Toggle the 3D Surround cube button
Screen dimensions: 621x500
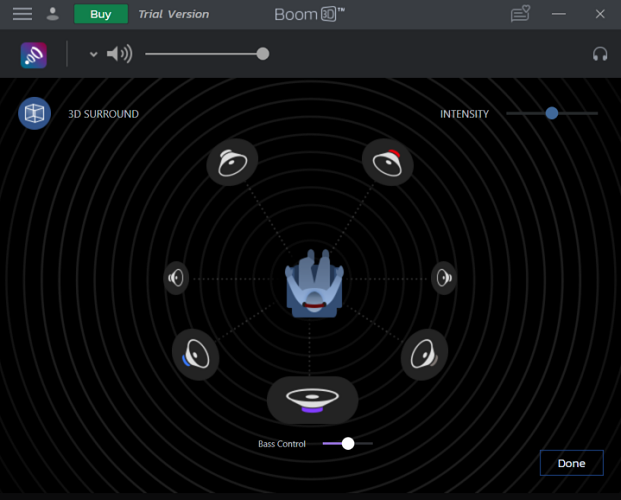tap(34, 114)
